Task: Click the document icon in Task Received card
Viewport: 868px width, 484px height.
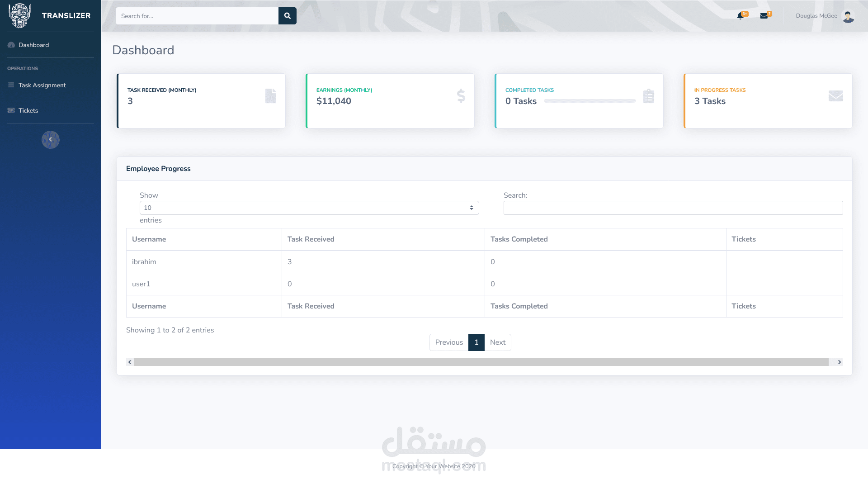Action: tap(271, 96)
